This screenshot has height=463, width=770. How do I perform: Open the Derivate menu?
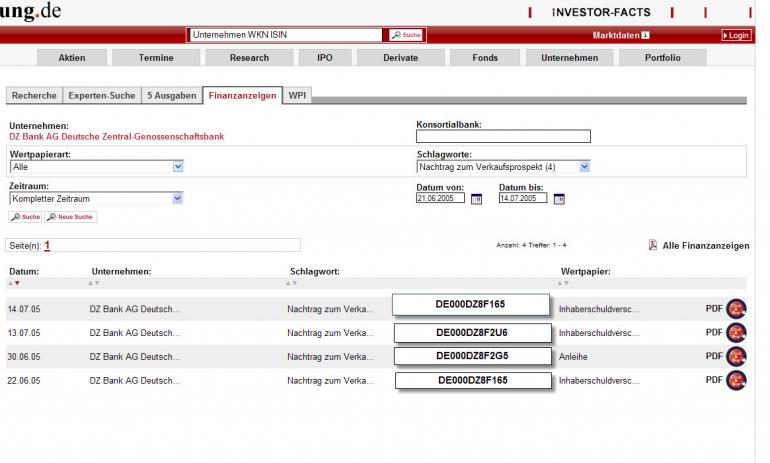coord(401,57)
